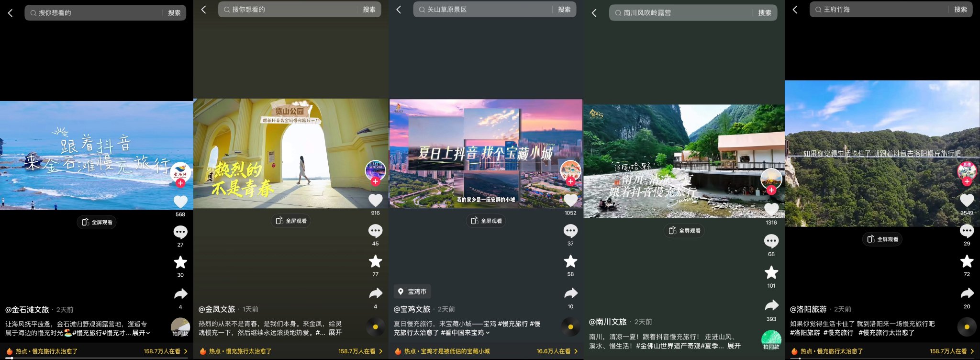
Task: Expand the 金石滩文旅 caption with 展开
Action: pos(141,333)
